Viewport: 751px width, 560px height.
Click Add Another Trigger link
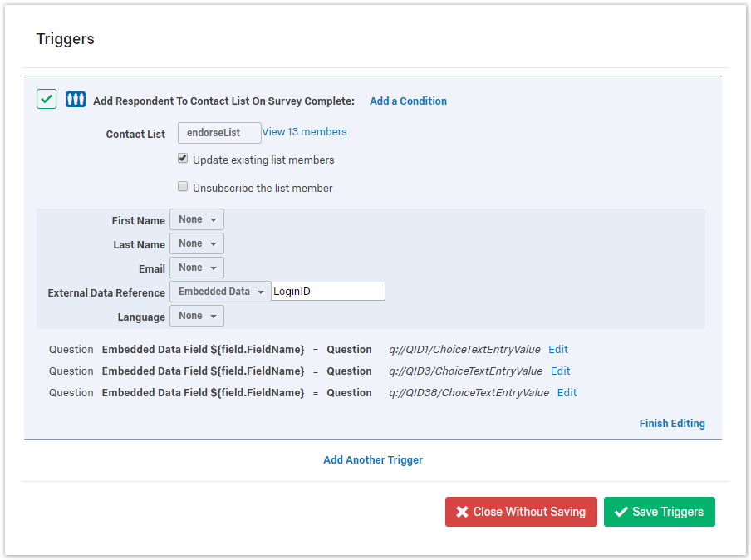coord(373,460)
